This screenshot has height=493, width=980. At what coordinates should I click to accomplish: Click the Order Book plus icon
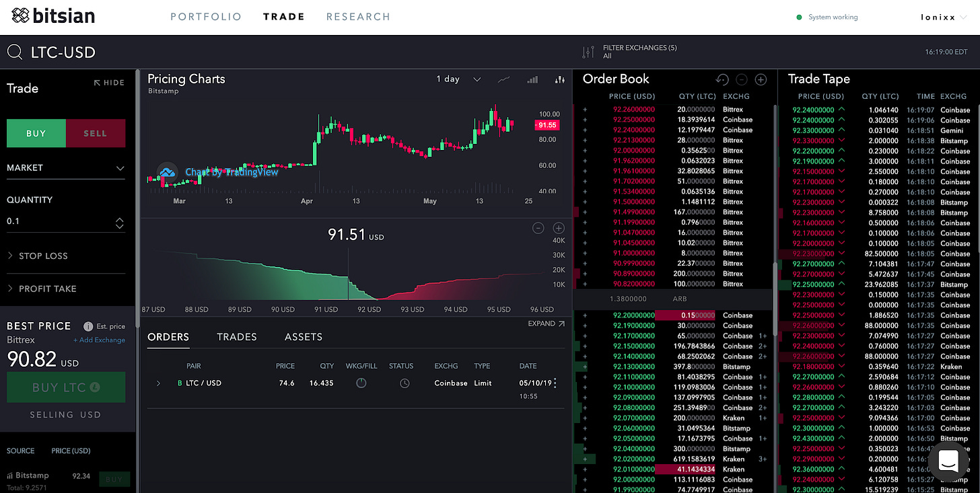coord(761,79)
